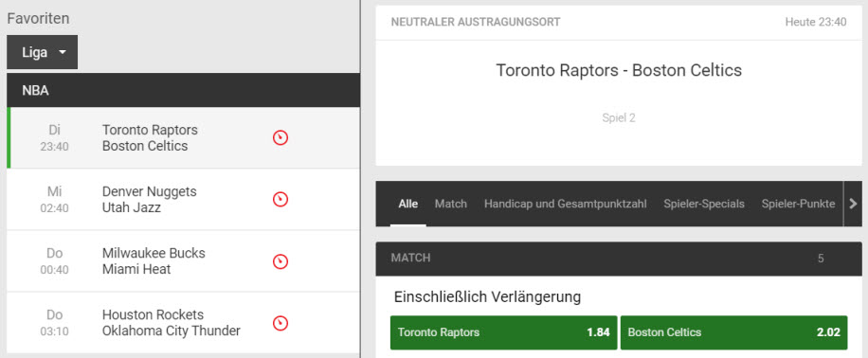The height and width of the screenshot is (358, 868).
Task: Open the Spieler-Specials tab
Action: pyautogui.click(x=704, y=204)
